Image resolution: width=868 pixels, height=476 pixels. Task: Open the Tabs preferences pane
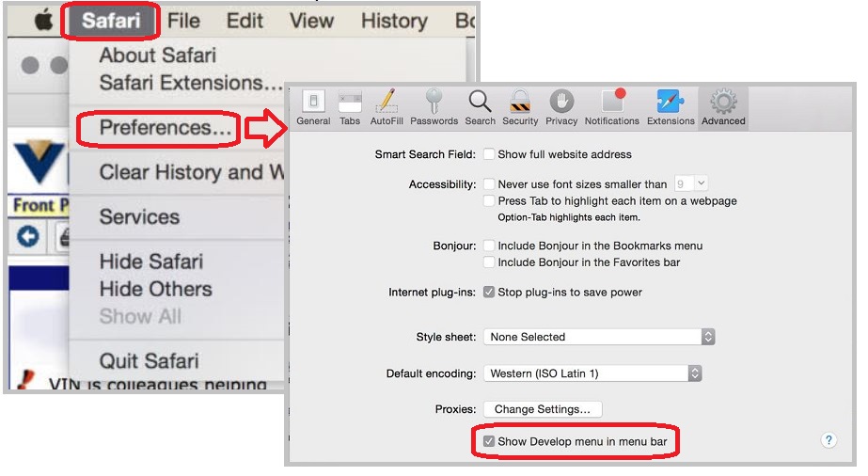(x=350, y=108)
